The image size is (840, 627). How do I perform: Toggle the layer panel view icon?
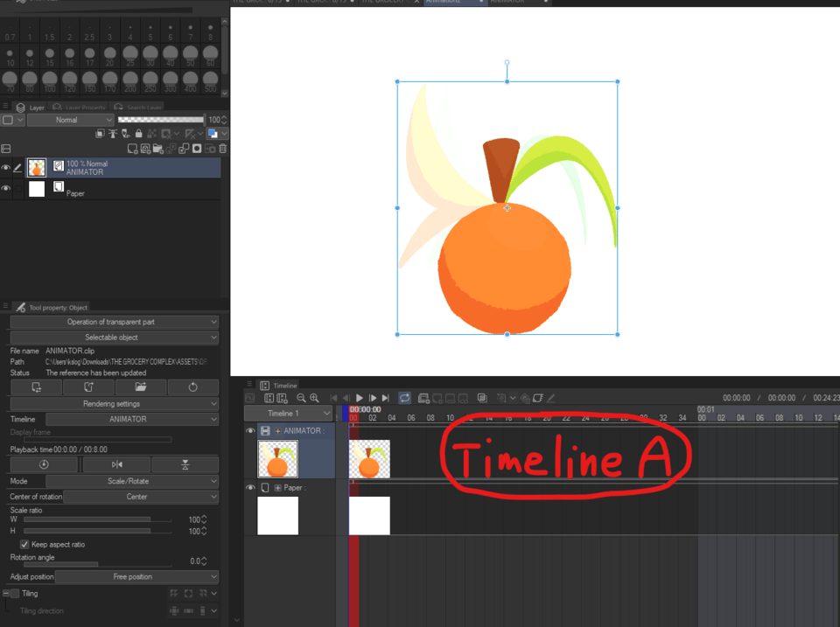[6, 149]
